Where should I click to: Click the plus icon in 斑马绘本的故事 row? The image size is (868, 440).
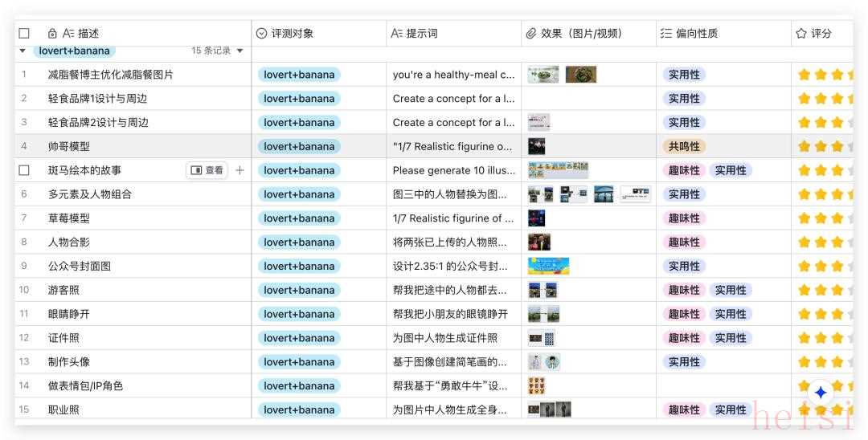[240, 170]
